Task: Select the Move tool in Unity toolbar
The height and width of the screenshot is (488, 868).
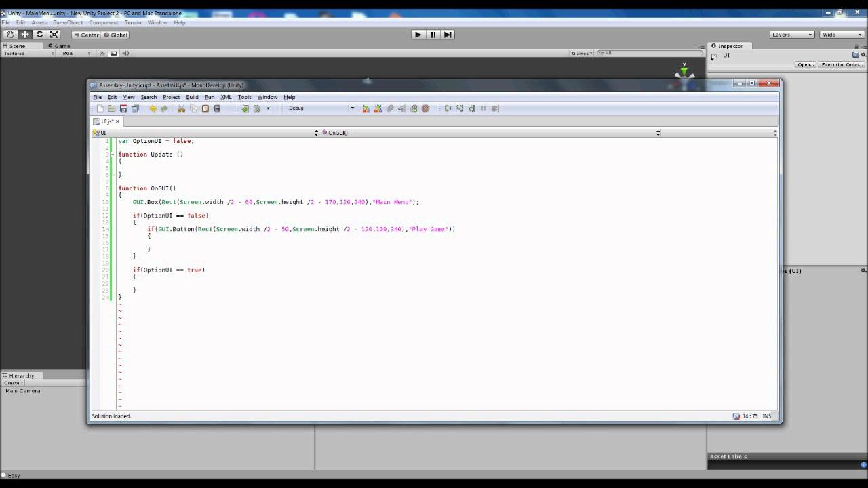Action: pyautogui.click(x=25, y=34)
